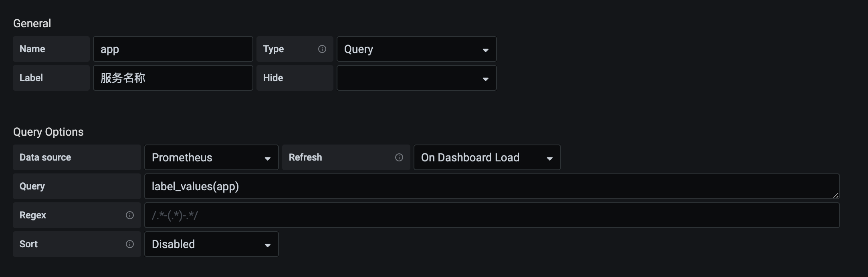Click the Regex info icon
Viewport: 868px width, 277px height.
[130, 215]
